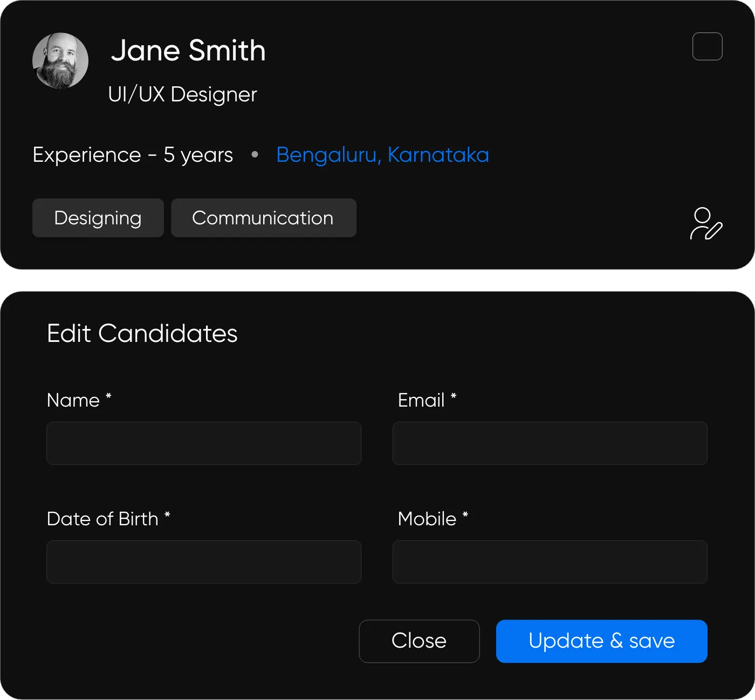This screenshot has width=755, height=700.
Task: Click Jane Smith's avatar photo
Action: click(60, 60)
